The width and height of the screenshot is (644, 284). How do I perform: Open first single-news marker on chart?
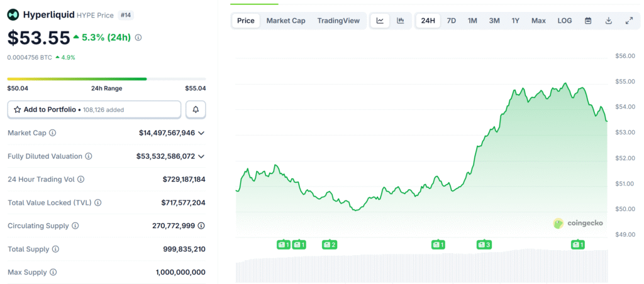pyautogui.click(x=284, y=245)
